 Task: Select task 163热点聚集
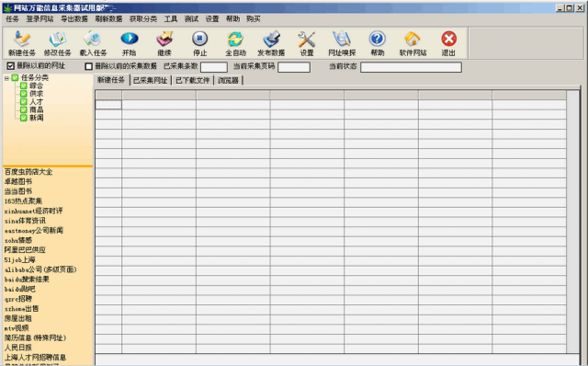coord(23,201)
